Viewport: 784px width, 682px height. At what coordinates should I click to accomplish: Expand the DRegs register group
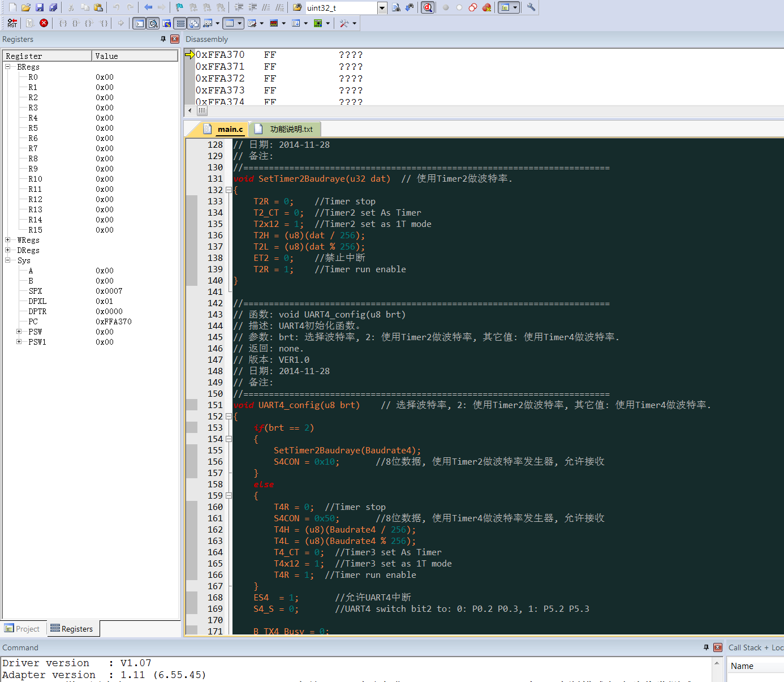8,250
